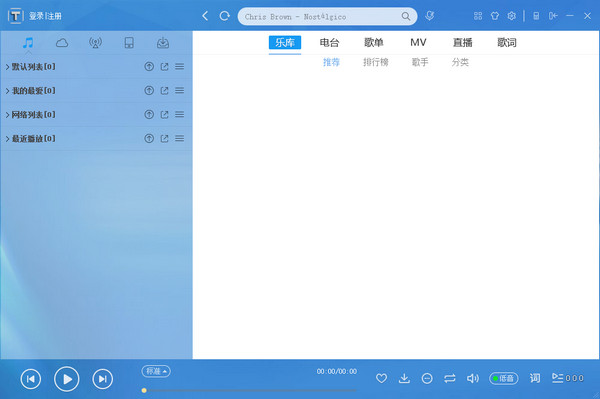
Task: Click the circled minus icon in player bar
Action: [427, 378]
